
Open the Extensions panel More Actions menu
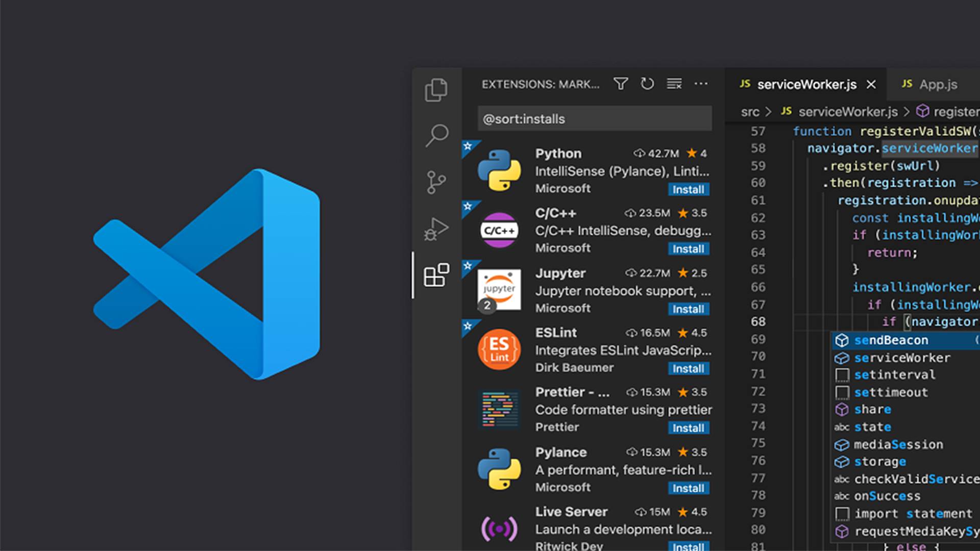pos(701,84)
